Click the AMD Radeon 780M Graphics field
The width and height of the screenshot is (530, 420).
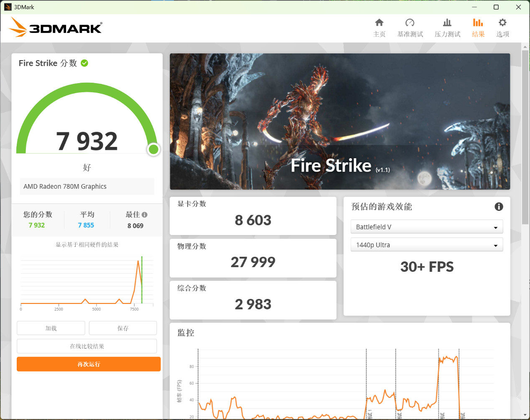(x=87, y=187)
